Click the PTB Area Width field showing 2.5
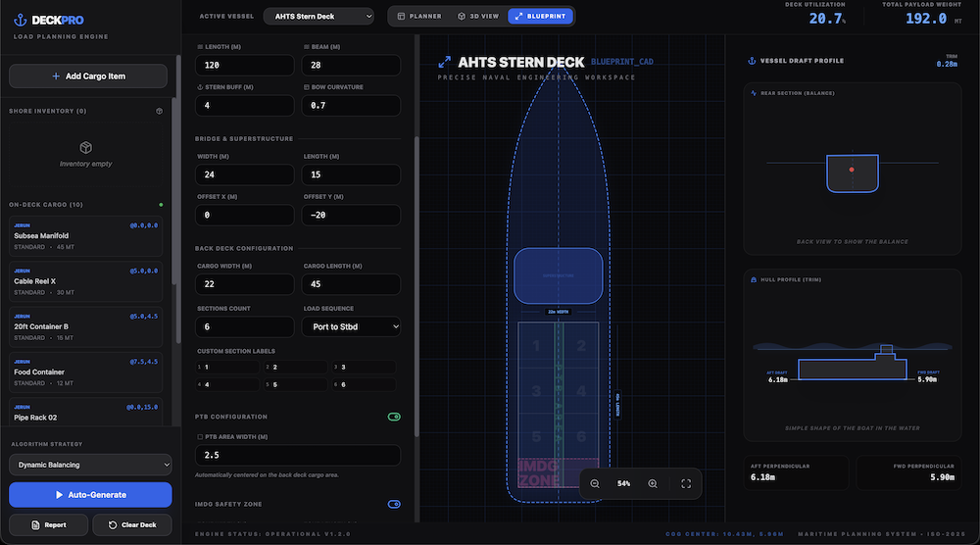This screenshot has height=545, width=980. pyautogui.click(x=298, y=455)
